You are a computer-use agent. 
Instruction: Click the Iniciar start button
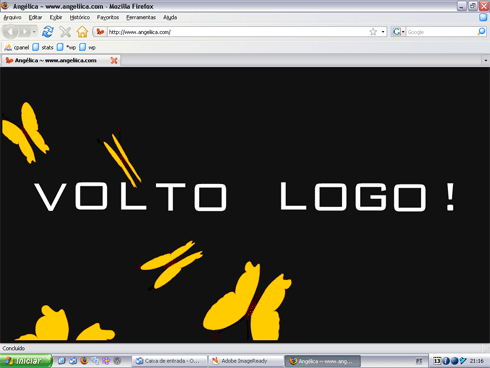[x=26, y=361]
